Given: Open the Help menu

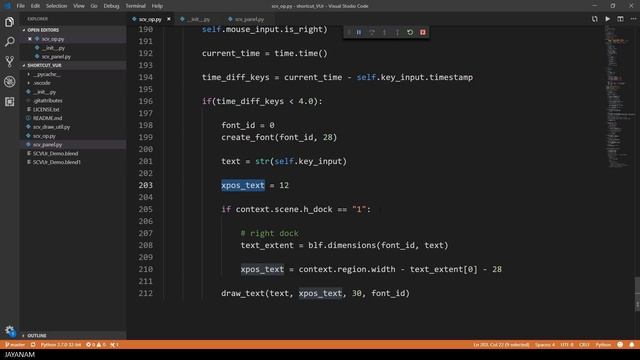Looking at the screenshot, I should click(x=157, y=6).
